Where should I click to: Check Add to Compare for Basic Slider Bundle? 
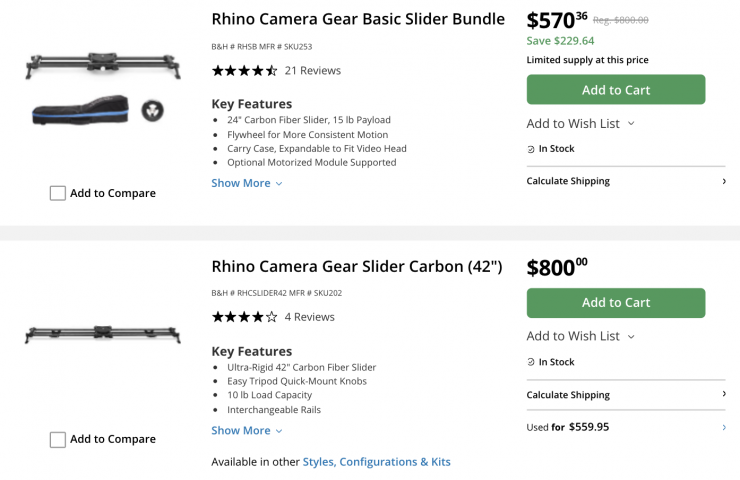(x=58, y=193)
